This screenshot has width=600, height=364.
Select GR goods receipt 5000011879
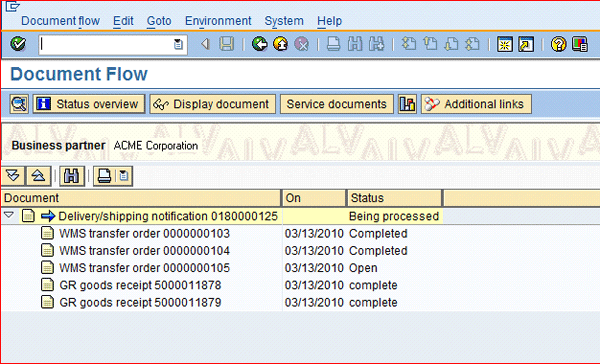(140, 302)
